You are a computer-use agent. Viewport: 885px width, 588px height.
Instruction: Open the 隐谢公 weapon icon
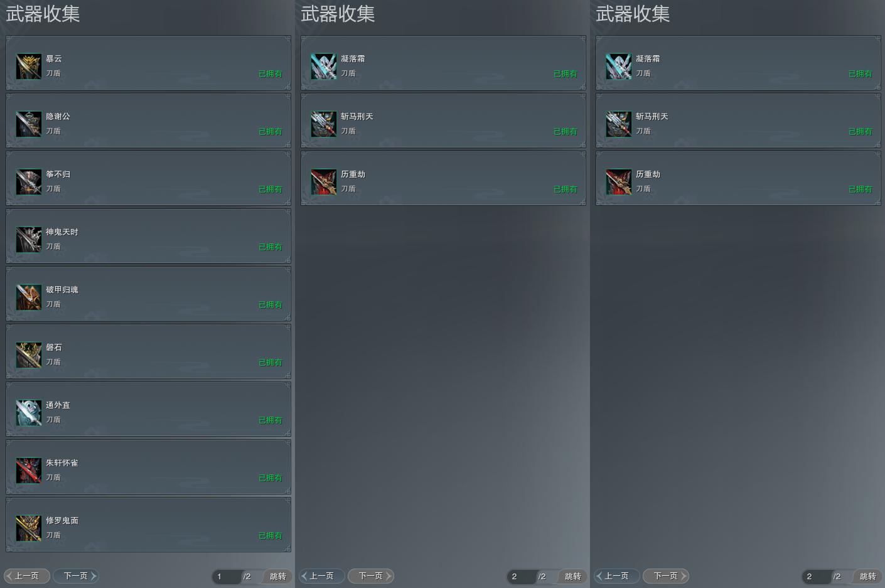click(28, 124)
